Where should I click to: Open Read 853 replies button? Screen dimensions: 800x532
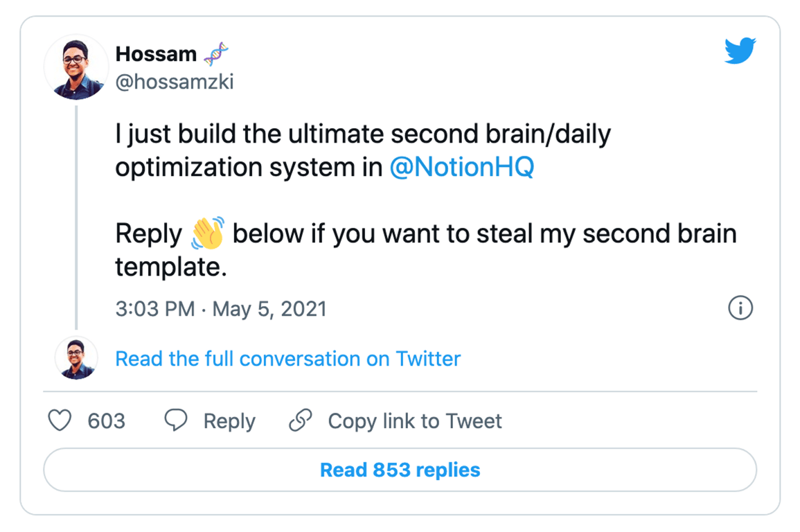point(400,470)
